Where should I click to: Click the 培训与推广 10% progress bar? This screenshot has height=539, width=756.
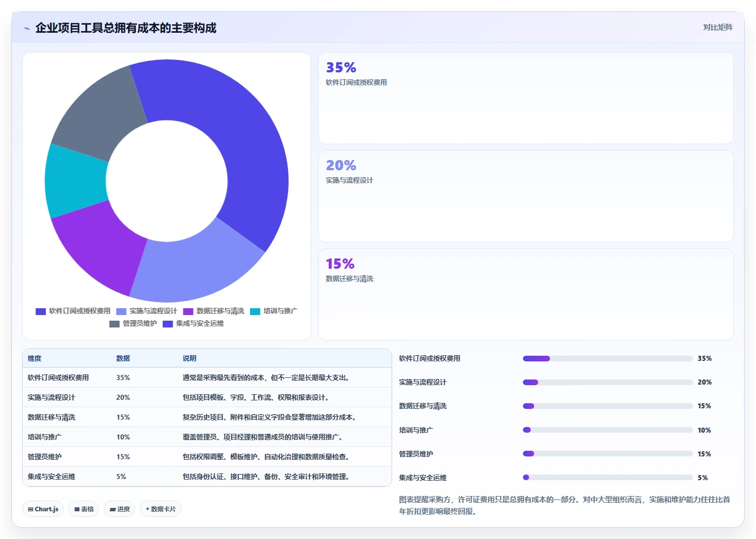(x=608, y=430)
